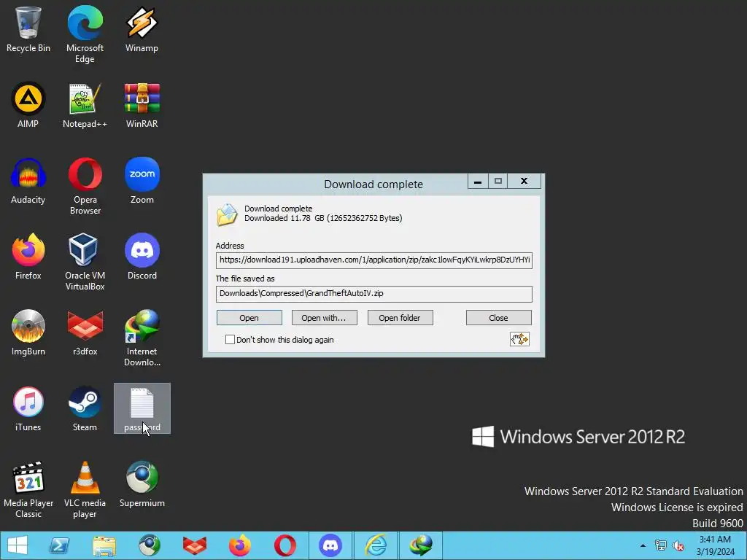Click the drag-and-drop hand icon in the dialog
This screenshot has width=747, height=560.
click(x=519, y=339)
